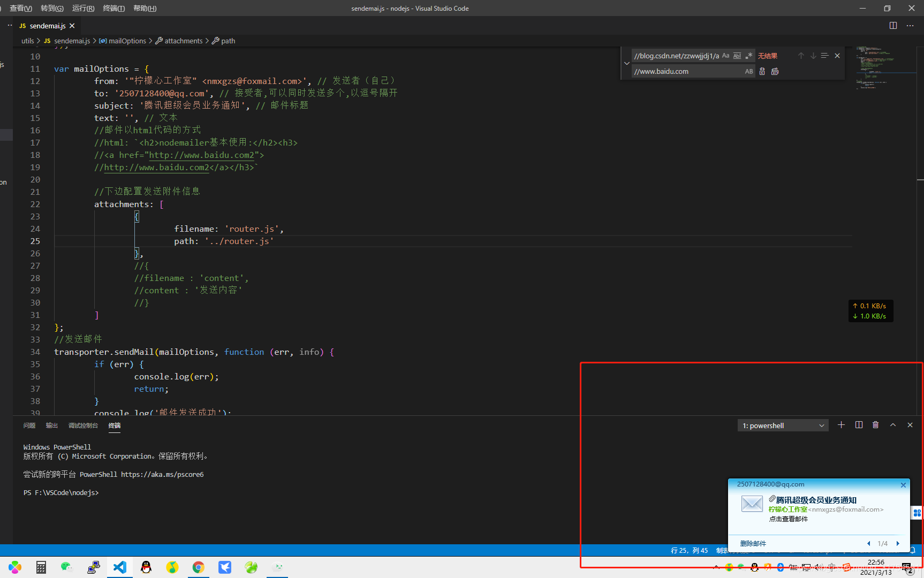Image resolution: width=924 pixels, height=578 pixels.
Task: Close the sendemai.js tab
Action: point(72,26)
